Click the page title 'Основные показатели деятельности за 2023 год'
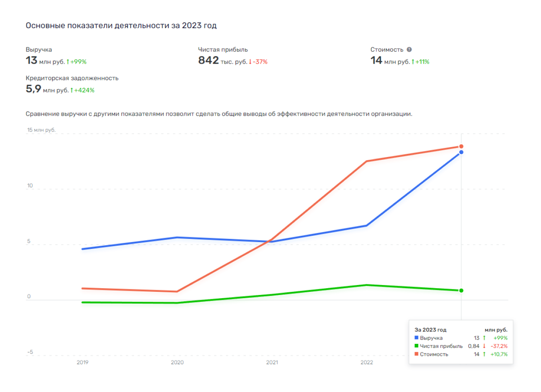Screen dimensions: 541x392 tap(121, 25)
